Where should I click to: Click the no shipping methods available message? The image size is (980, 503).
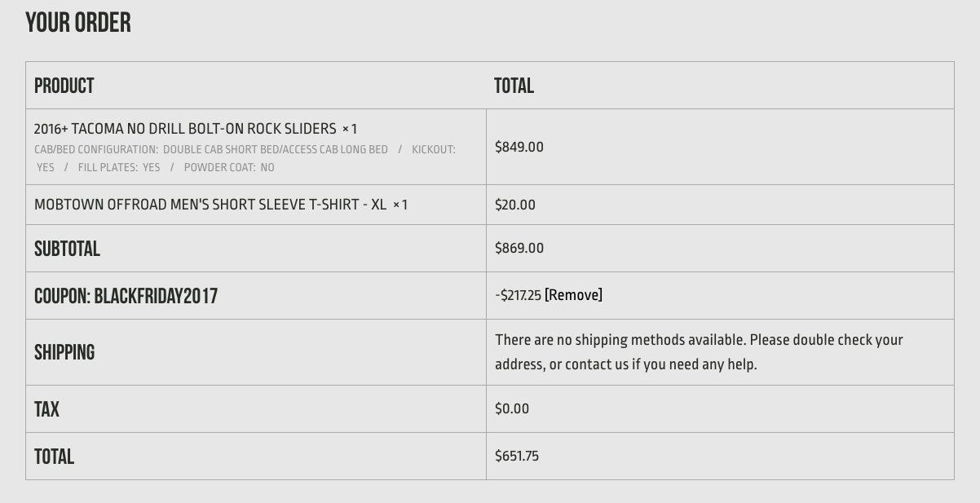click(699, 352)
